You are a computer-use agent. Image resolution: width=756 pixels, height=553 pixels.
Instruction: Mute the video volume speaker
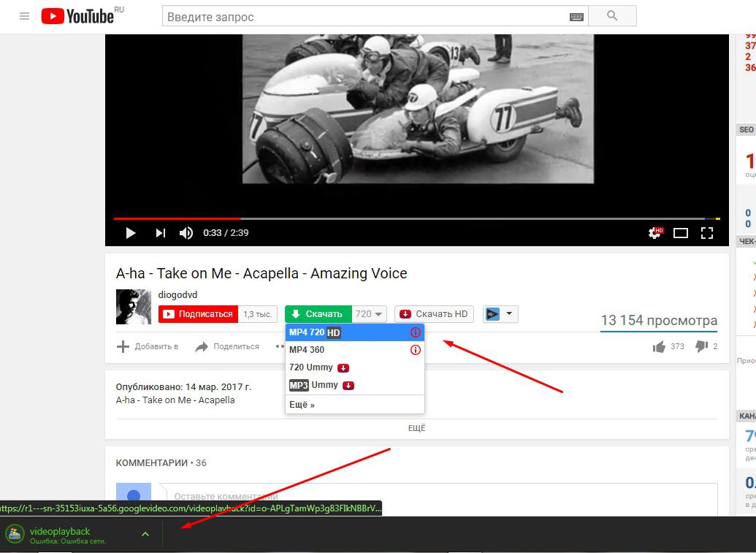[186, 233]
